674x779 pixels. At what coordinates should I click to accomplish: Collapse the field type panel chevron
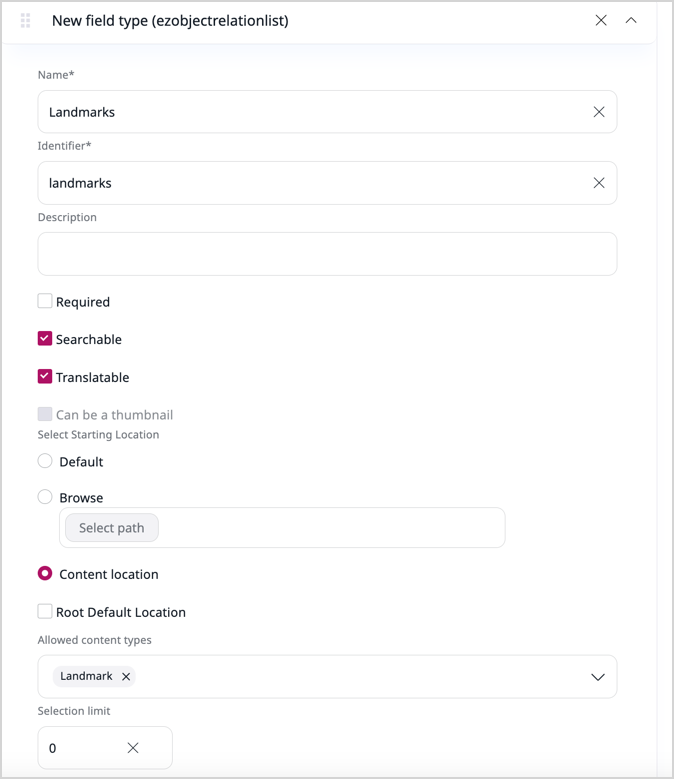tap(631, 20)
